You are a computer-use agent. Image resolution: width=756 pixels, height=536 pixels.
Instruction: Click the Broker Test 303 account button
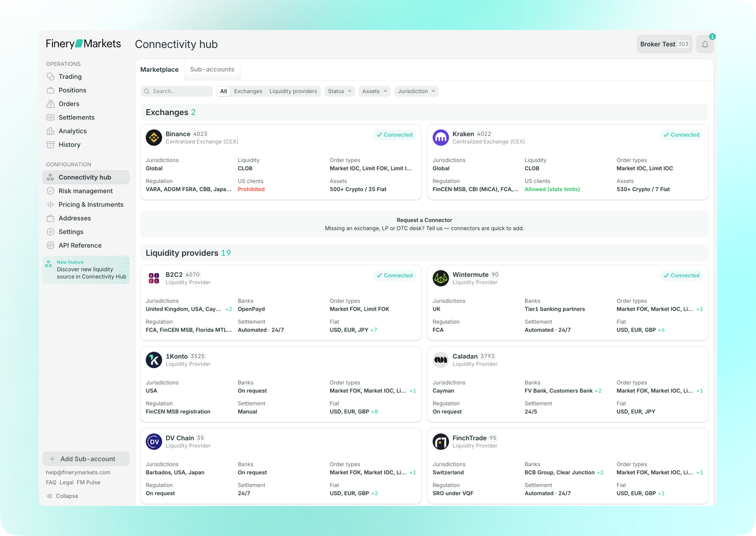(664, 44)
